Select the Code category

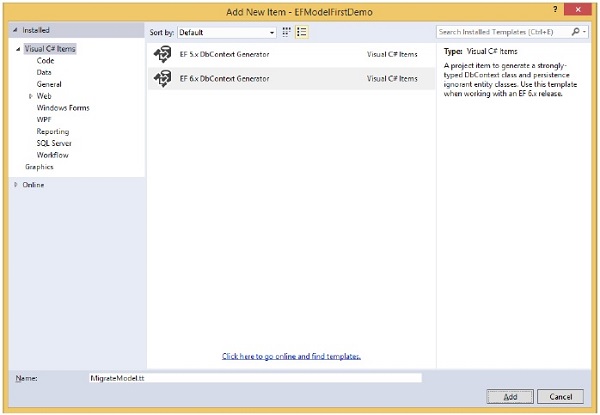click(45, 61)
